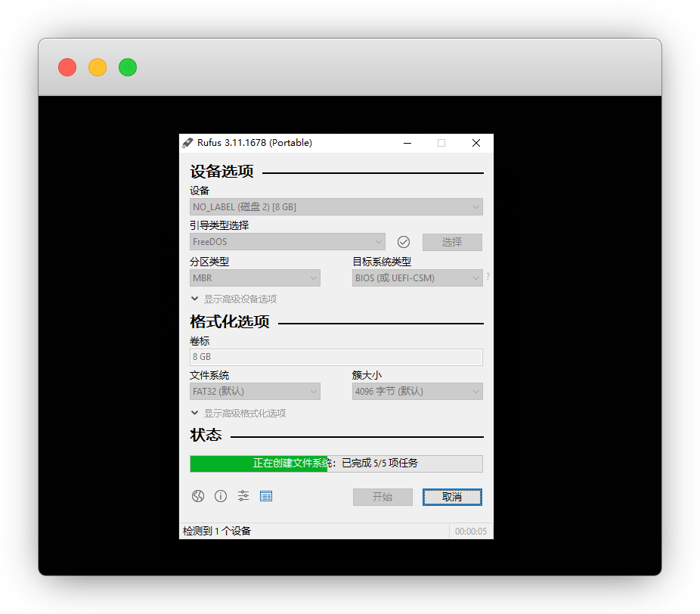This screenshot has height=614, width=700.
Task: Open the 4096 字节 cluster size dropdown
Action: pos(417,392)
